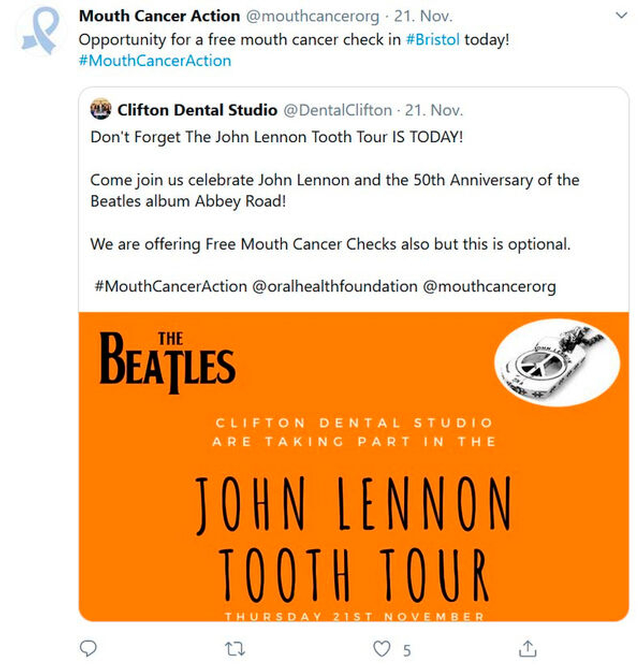The image size is (644, 669).
Task: Click the John Lennon peace pendant image
Action: tap(557, 362)
